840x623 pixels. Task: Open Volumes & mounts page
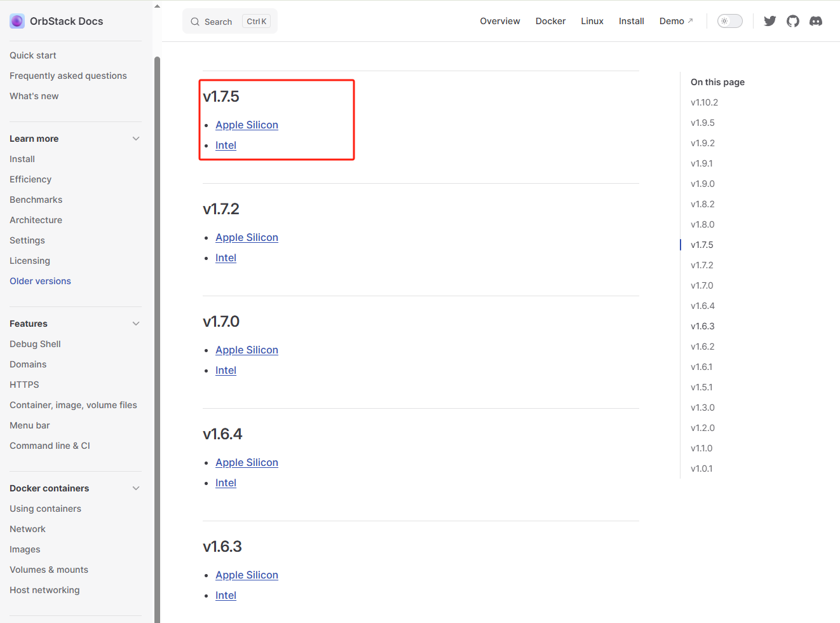(x=49, y=570)
